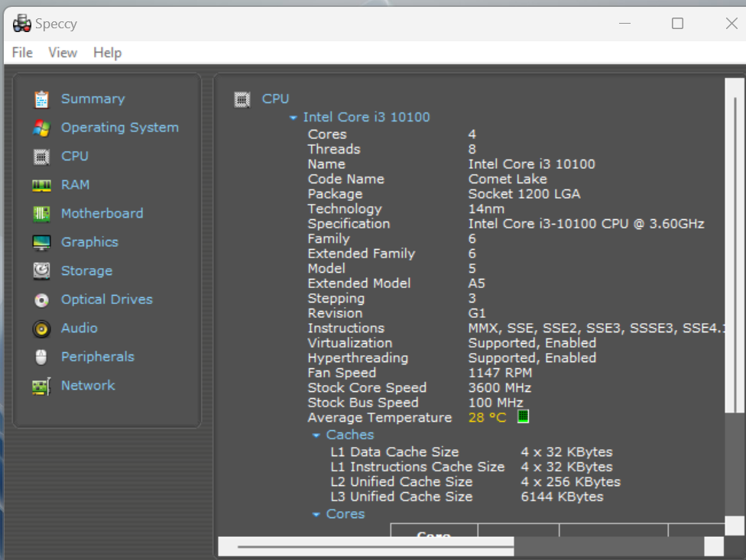Click the Graphics monitor icon
The height and width of the screenshot is (560, 746).
pyautogui.click(x=41, y=242)
